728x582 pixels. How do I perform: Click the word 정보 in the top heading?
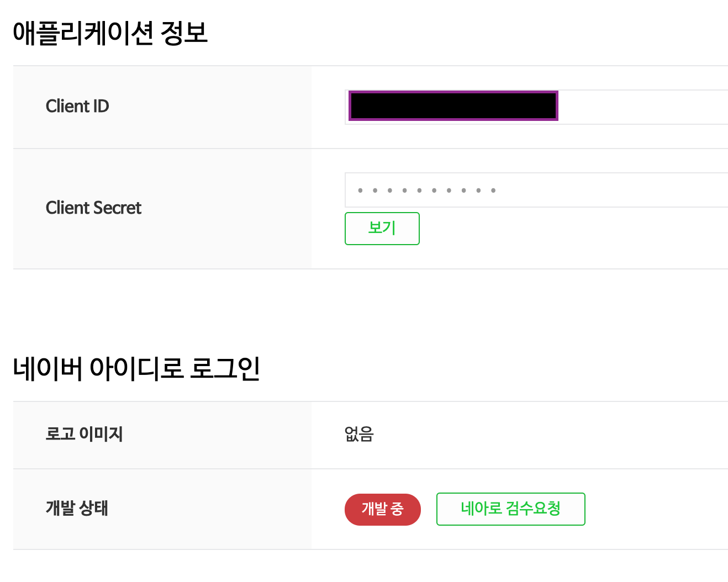(x=184, y=33)
